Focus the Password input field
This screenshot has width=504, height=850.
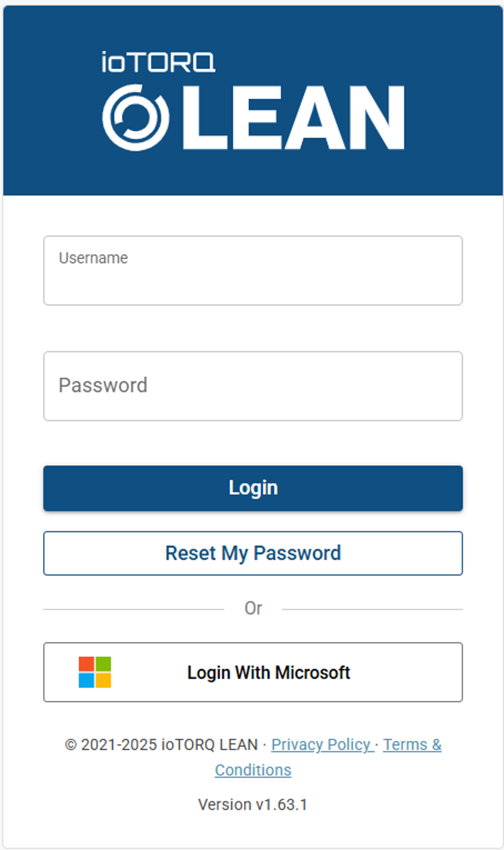pos(253,386)
